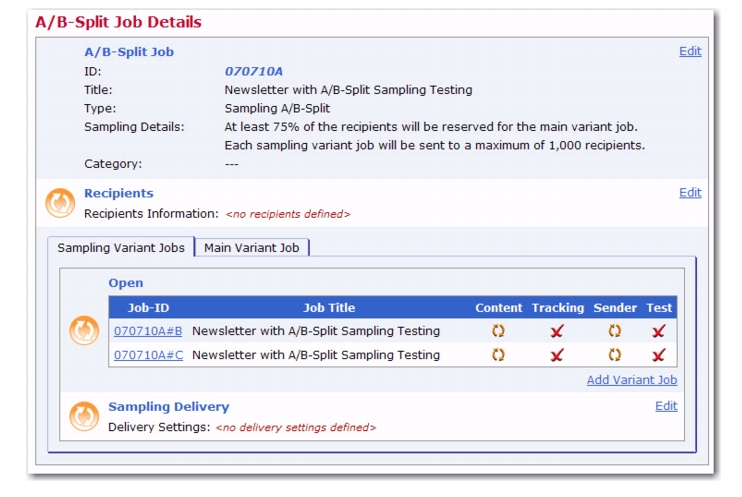The image size is (742, 497).
Task: Click the red Test cross for job 070710A#C
Action: 659,355
